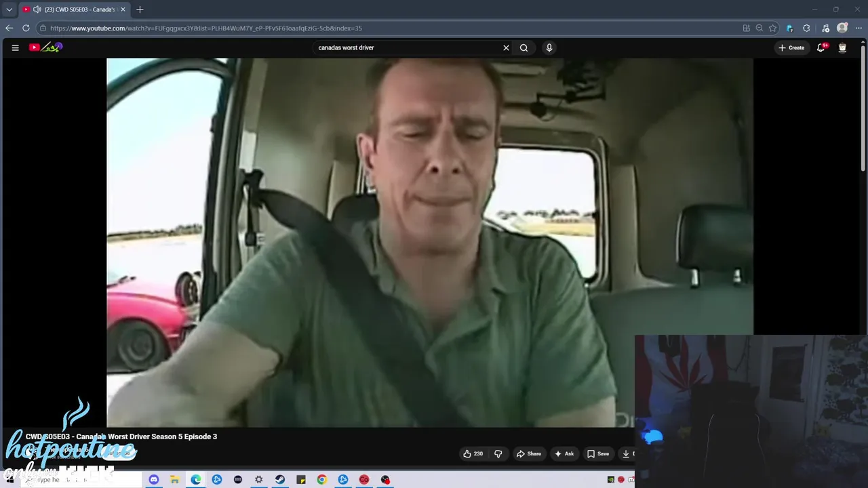Start voice search with the microphone icon
868x488 pixels.
point(549,47)
